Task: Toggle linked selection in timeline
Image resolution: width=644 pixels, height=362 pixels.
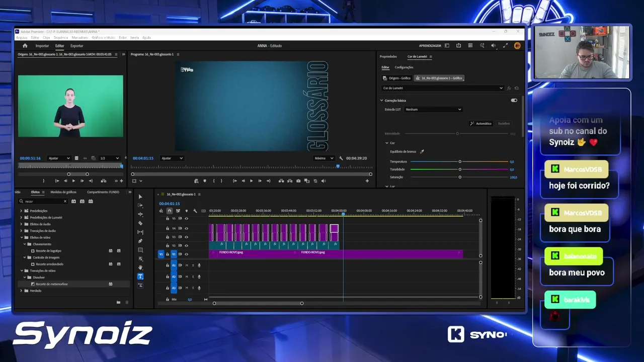Action: (x=178, y=211)
